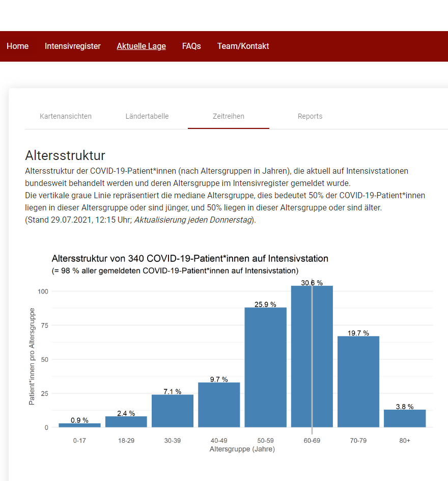Select the Ländertabelle tab

[x=147, y=116]
